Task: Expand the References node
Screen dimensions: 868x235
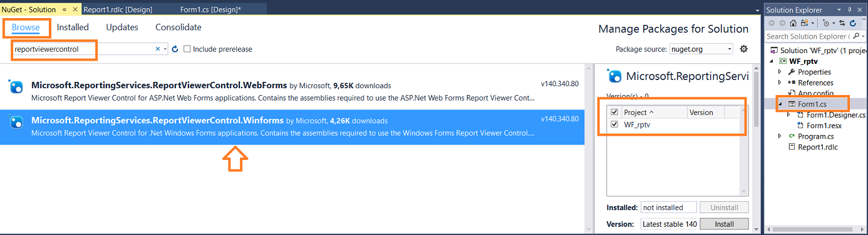Action: [780, 82]
